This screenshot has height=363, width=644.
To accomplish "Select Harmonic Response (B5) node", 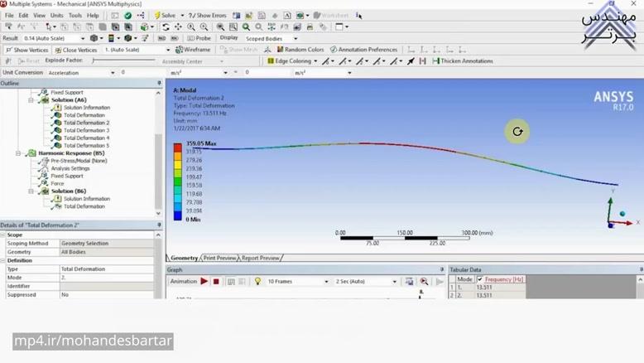I will (x=71, y=153).
